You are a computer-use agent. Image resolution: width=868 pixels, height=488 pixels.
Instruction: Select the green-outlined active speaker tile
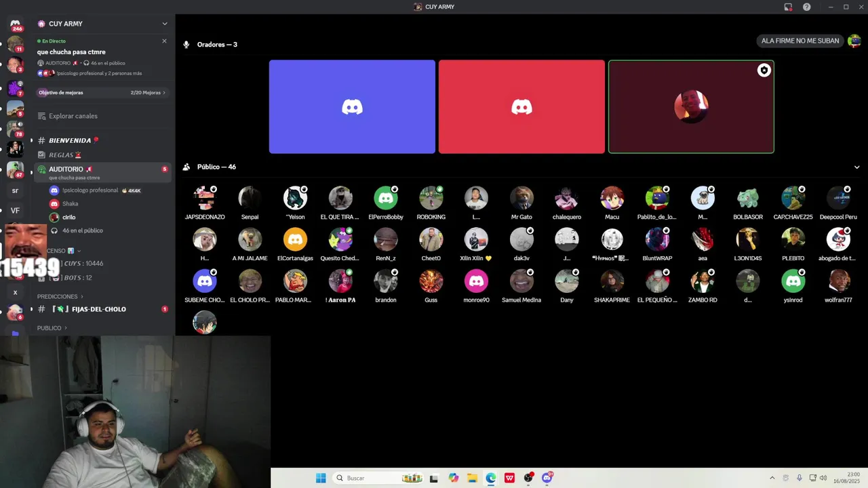691,106
